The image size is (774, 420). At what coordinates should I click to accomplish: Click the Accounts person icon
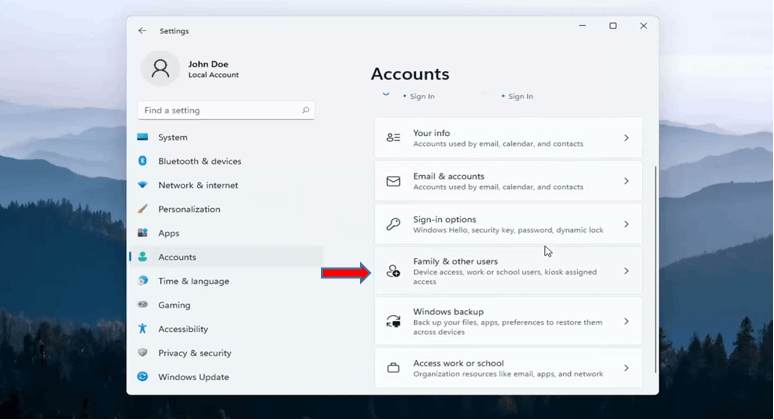(x=143, y=257)
